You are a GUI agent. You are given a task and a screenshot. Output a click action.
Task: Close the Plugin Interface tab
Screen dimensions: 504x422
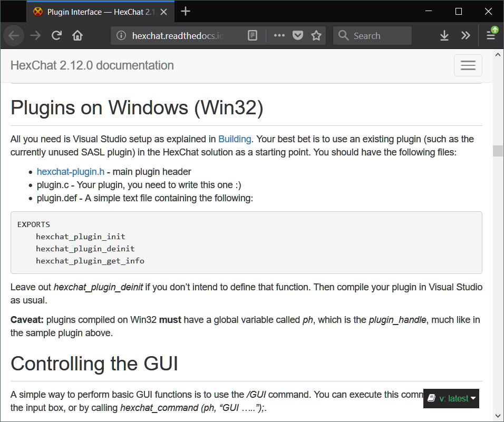coord(166,12)
